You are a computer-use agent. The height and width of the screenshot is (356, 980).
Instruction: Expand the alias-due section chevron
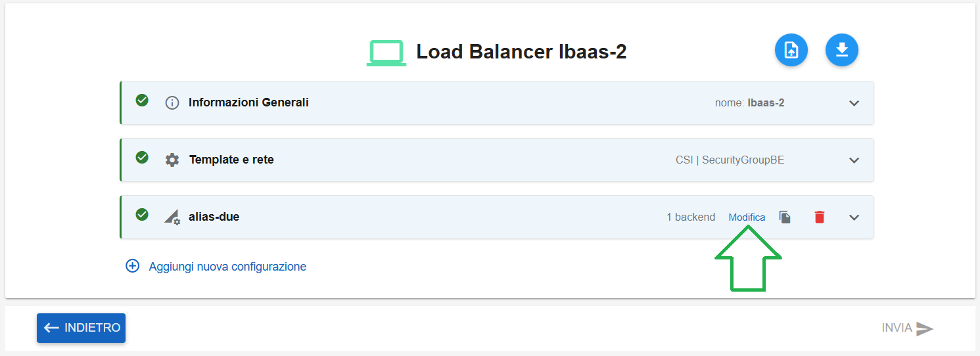pos(854,217)
